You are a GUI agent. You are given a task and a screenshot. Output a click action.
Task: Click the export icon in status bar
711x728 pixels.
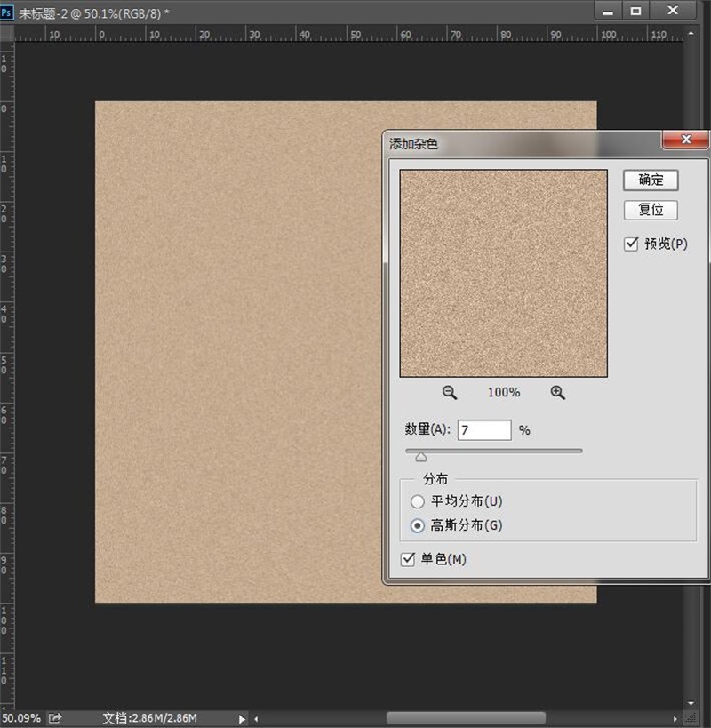[55, 718]
